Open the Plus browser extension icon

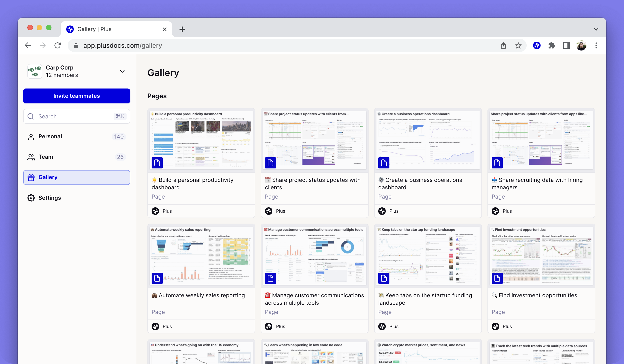click(537, 45)
